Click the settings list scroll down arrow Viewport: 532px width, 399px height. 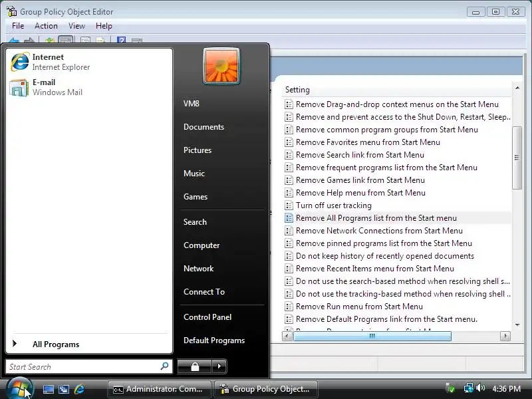pos(517,325)
